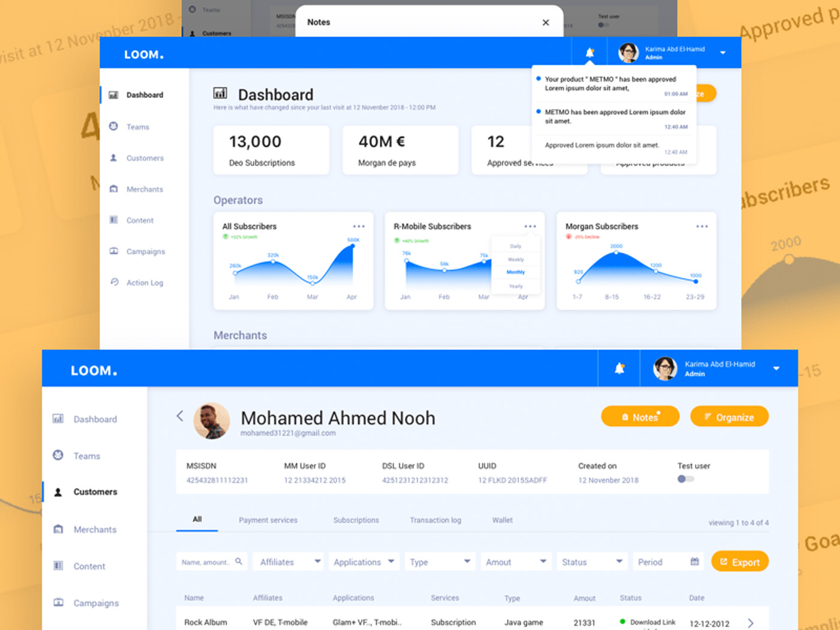
Task: Select Monthly in the chart period menu
Action: coord(515,272)
